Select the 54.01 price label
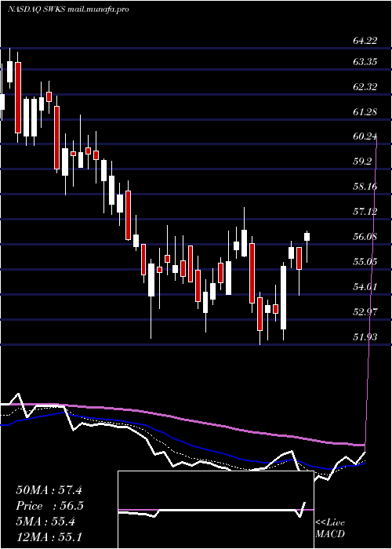This screenshot has height=549, width=392. [x=365, y=286]
